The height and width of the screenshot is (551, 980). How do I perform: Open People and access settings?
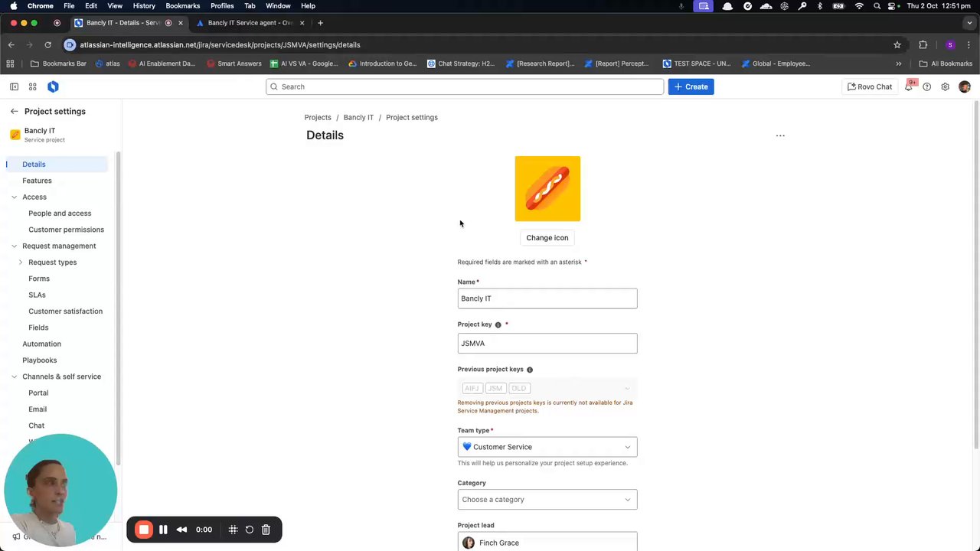pyautogui.click(x=60, y=214)
